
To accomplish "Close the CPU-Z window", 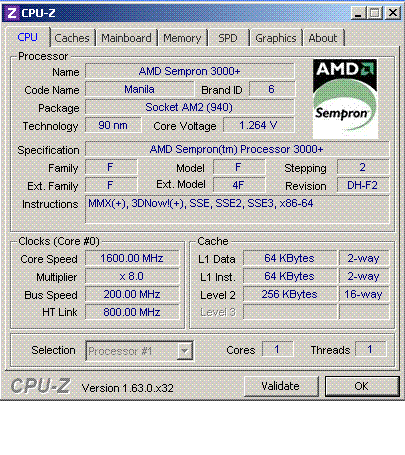I will pyautogui.click(x=393, y=13).
